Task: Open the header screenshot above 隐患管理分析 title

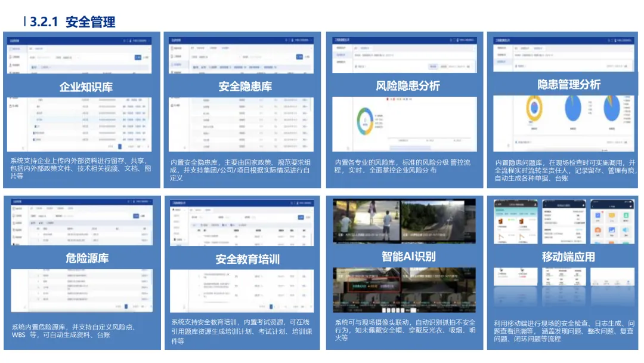Action: click(563, 54)
